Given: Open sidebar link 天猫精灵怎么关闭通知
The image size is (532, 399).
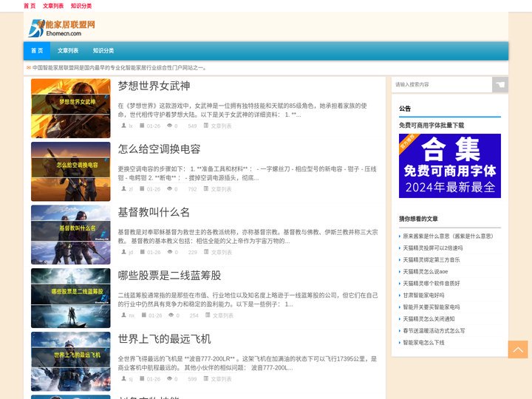Looking at the screenshot, I should tap(429, 319).
